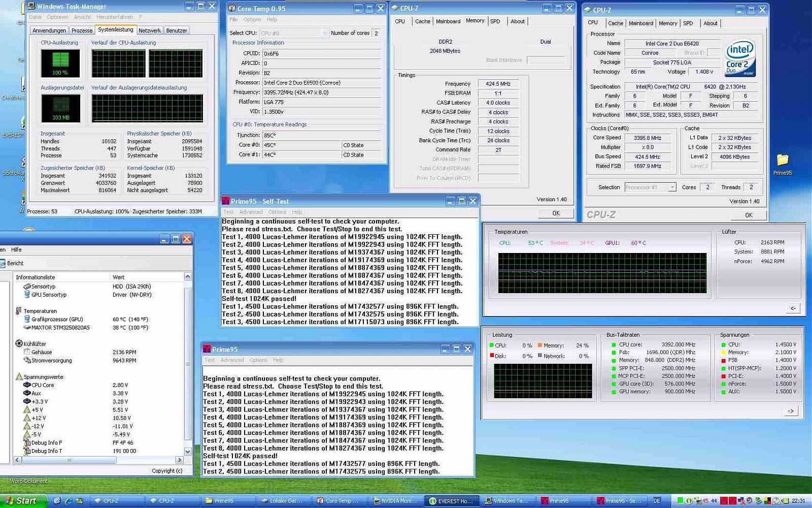Click the Tjunction 85C° field in Core Temp

point(322,135)
